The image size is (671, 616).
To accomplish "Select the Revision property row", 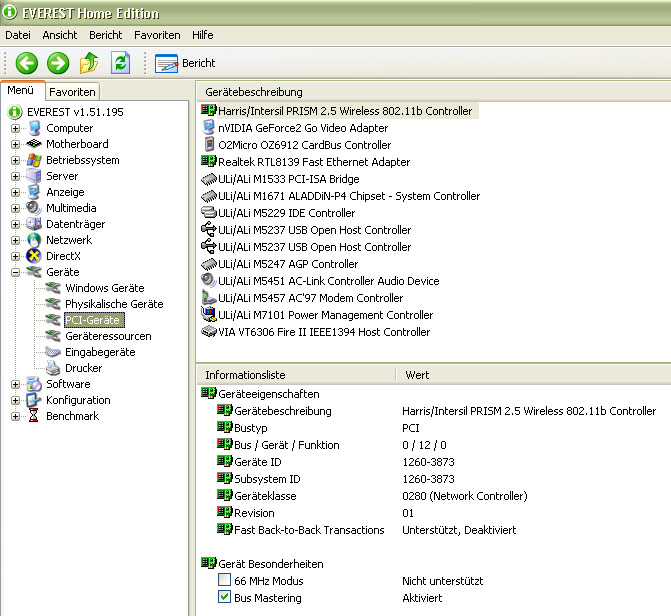I will [x=315, y=513].
